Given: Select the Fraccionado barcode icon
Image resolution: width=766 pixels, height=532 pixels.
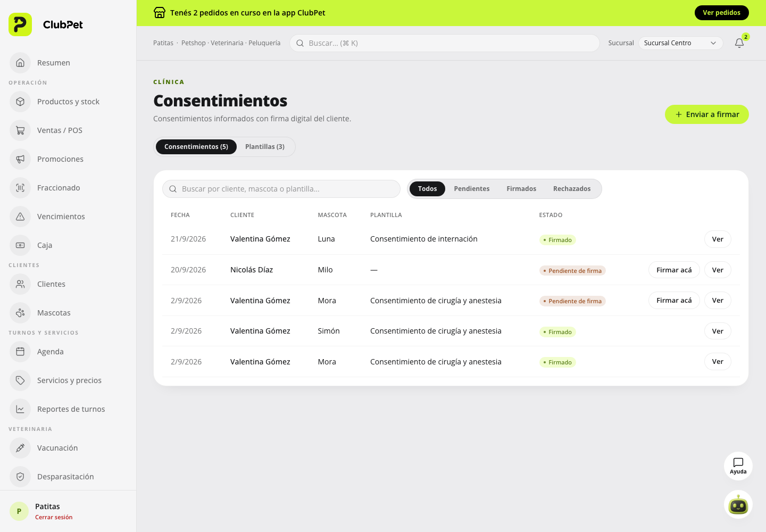Looking at the screenshot, I should [x=20, y=188].
